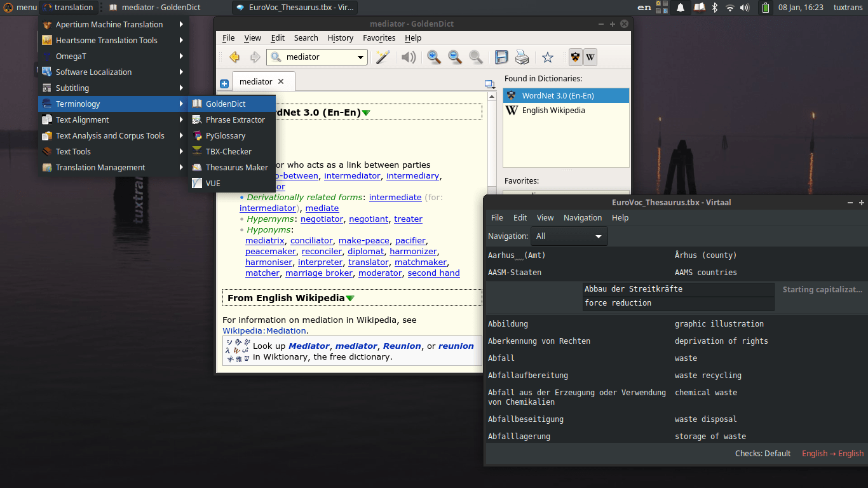The image size is (868, 488).
Task: Toggle the WordNet dictionary toolbar button
Action: 575,57
